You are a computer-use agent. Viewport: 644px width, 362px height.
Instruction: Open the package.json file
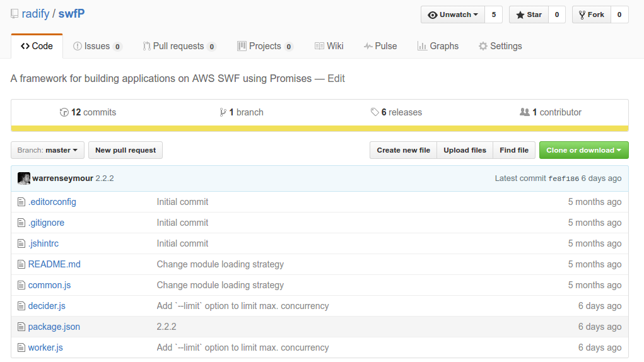pos(54,327)
